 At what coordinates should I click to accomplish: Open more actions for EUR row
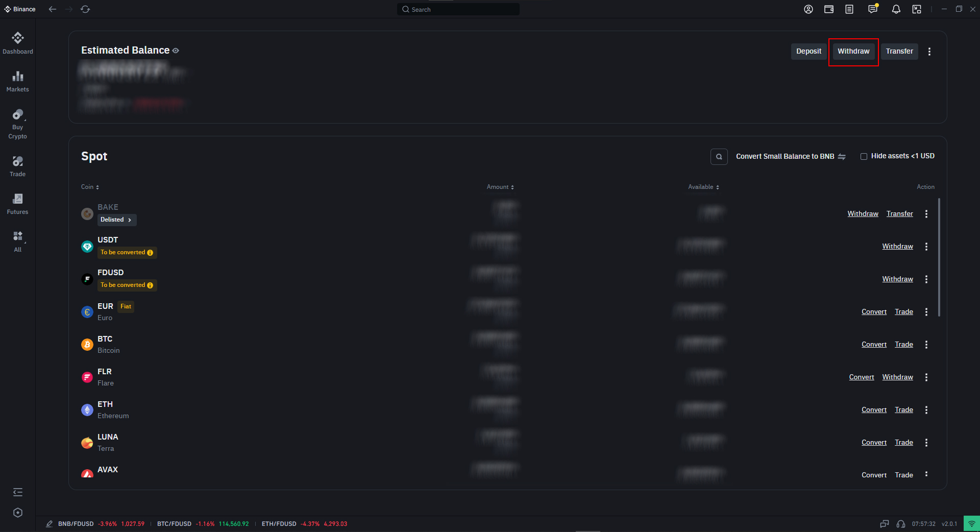pyautogui.click(x=926, y=312)
